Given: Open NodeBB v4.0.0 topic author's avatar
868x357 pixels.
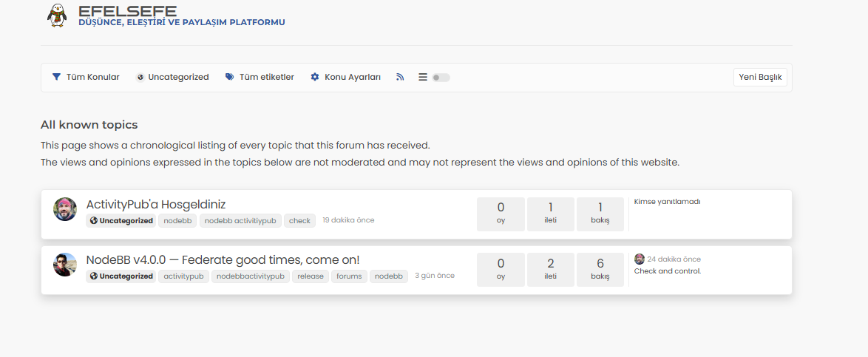Looking at the screenshot, I should pyautogui.click(x=65, y=265).
